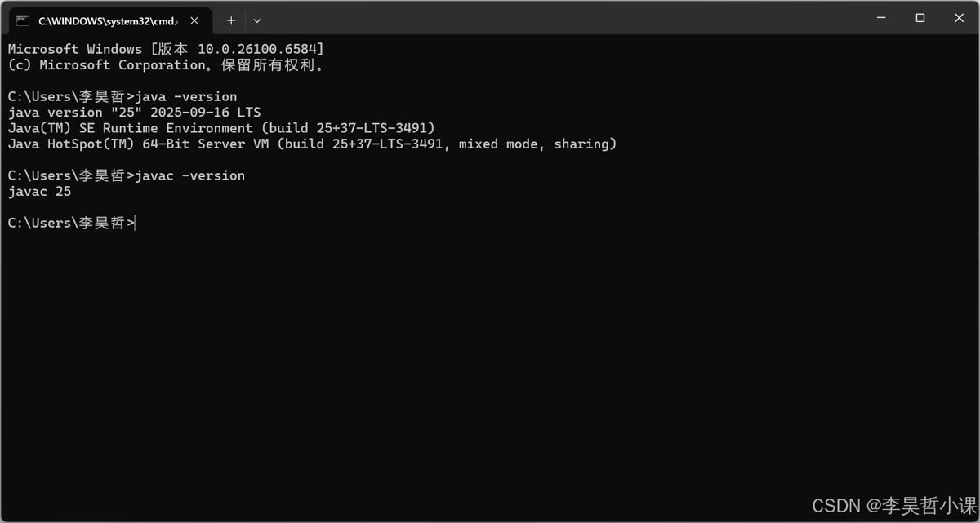This screenshot has height=523, width=980.
Task: Expand the new tab profile dropdown chevron
Action: (x=257, y=20)
